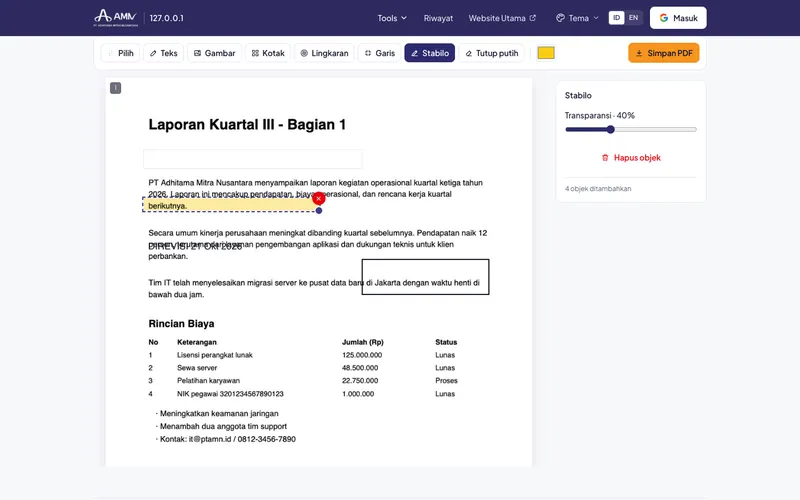Select the black rectangle over Jakarta text
This screenshot has height=500, width=800.
426,277
